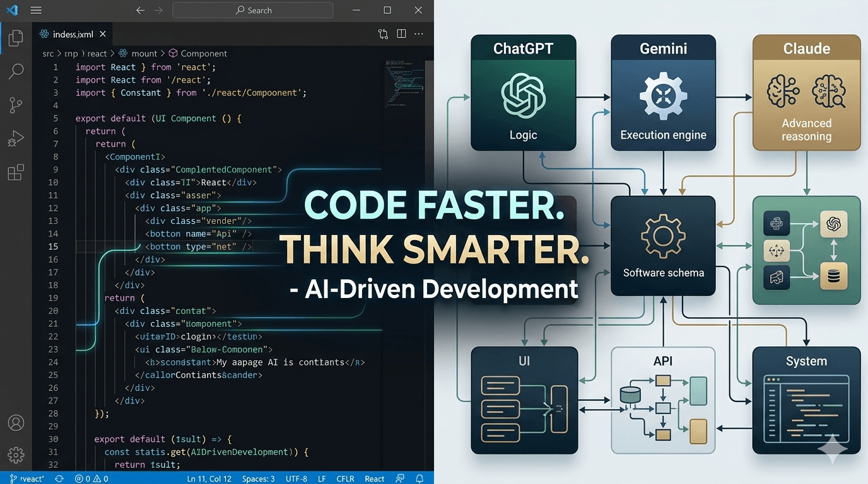The height and width of the screenshot is (484, 868).
Task: Synchronize changes via the status bar sync icon
Action: [x=59, y=478]
